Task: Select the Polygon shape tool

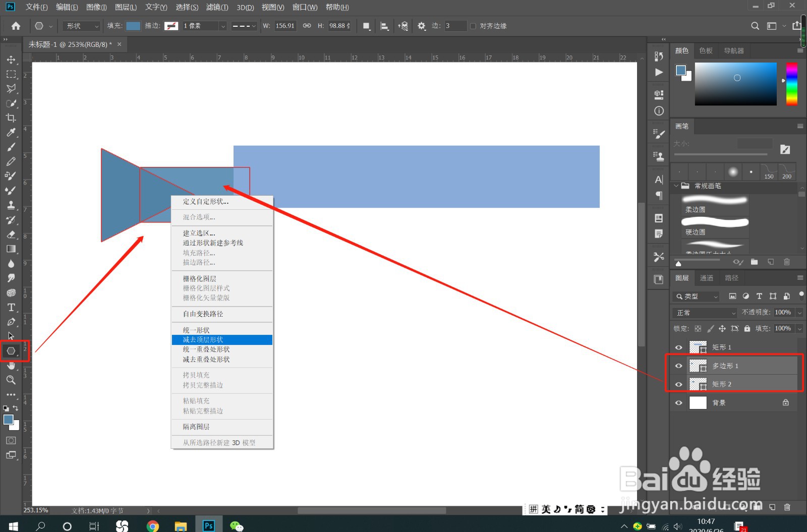Action: pos(11,350)
